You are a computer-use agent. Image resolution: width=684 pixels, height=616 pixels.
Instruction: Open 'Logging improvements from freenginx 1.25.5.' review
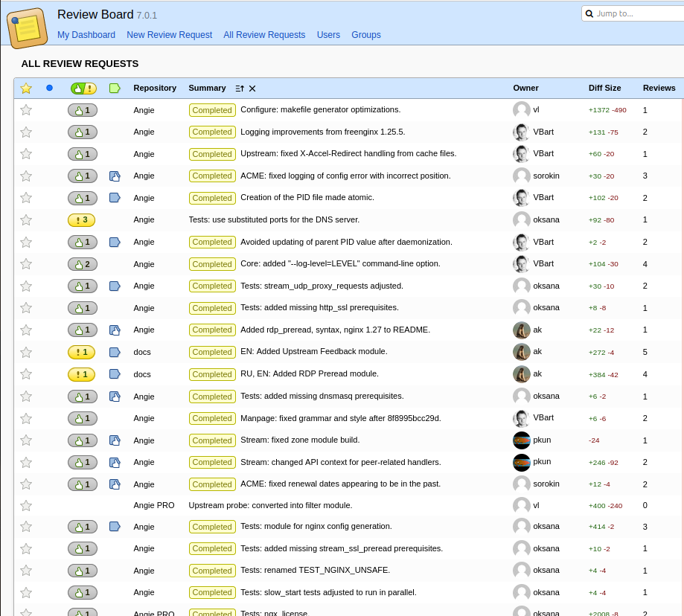pyautogui.click(x=322, y=132)
